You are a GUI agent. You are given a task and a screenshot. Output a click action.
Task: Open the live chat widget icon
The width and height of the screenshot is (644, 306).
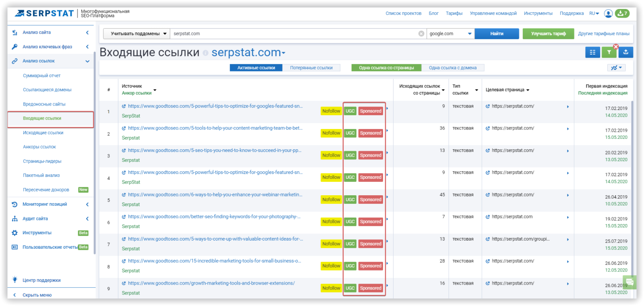[x=629, y=282]
